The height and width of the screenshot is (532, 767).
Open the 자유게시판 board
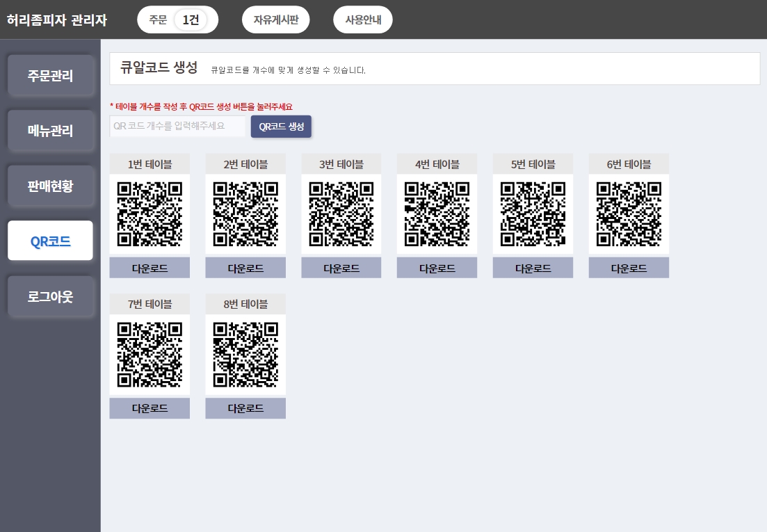[x=275, y=19]
